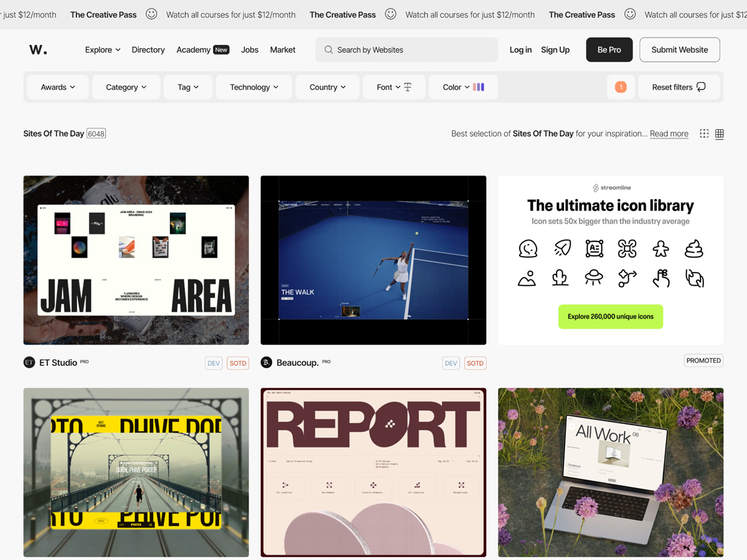
Task: Follow the Read more link
Action: (x=669, y=134)
